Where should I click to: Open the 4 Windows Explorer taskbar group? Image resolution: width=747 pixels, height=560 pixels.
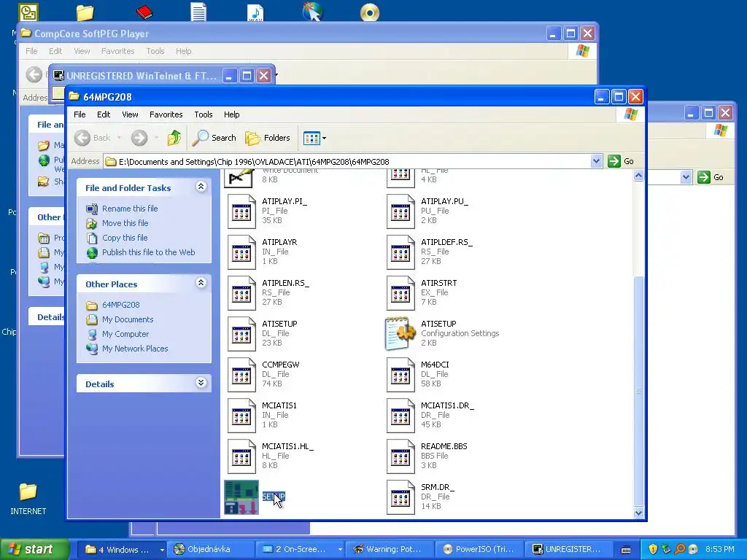tap(121, 550)
